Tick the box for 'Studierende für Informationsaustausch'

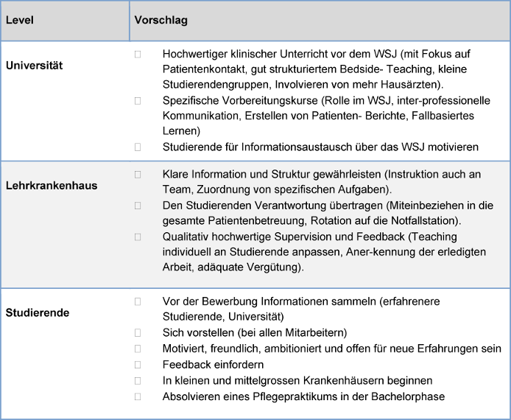(138, 147)
